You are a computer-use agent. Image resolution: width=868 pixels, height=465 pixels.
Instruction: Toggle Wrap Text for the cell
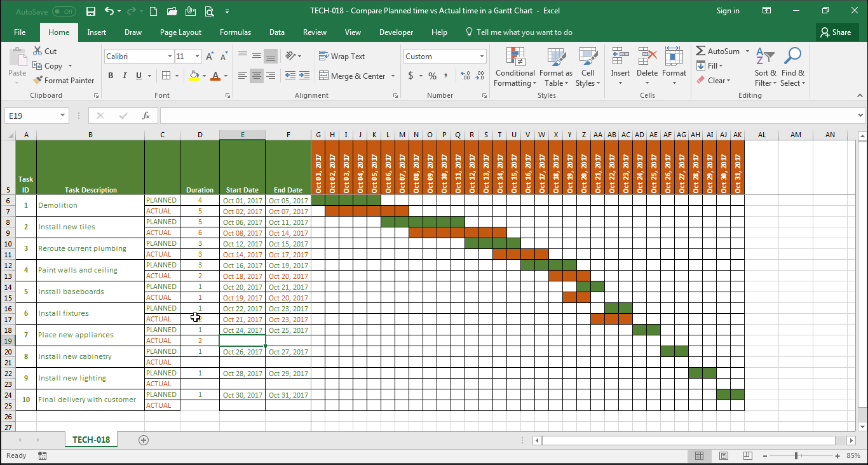pos(342,57)
